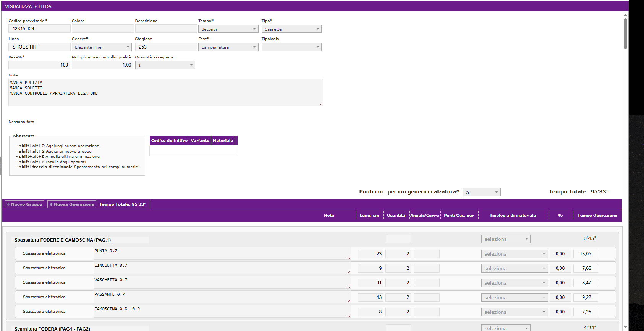Click the Nuova Operazione button
Screen dimensions: 644x331
coord(72,204)
